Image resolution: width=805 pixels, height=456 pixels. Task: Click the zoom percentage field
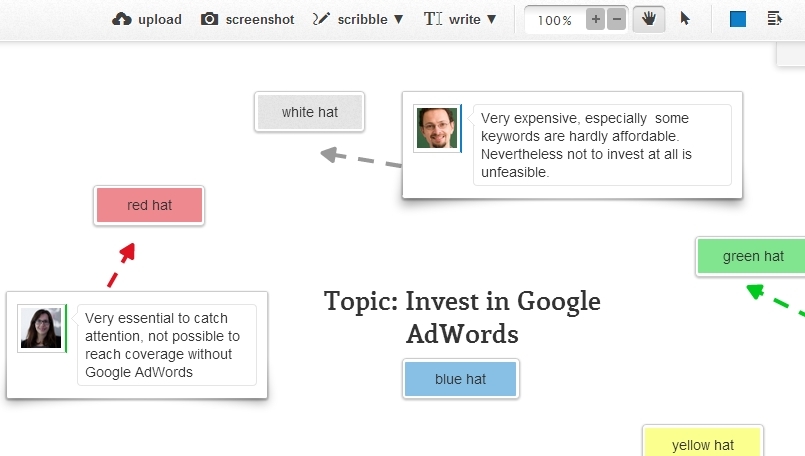(x=555, y=20)
